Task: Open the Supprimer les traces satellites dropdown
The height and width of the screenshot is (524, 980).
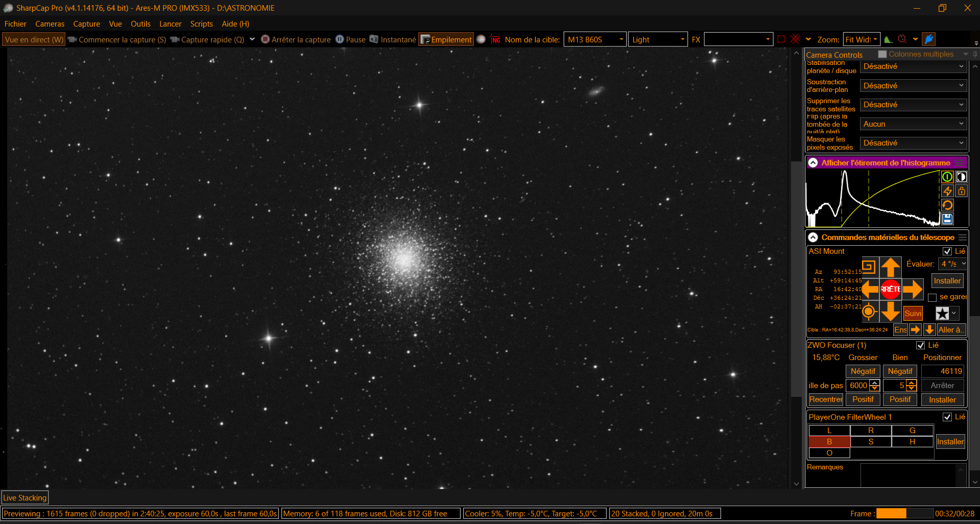Action: [x=913, y=105]
